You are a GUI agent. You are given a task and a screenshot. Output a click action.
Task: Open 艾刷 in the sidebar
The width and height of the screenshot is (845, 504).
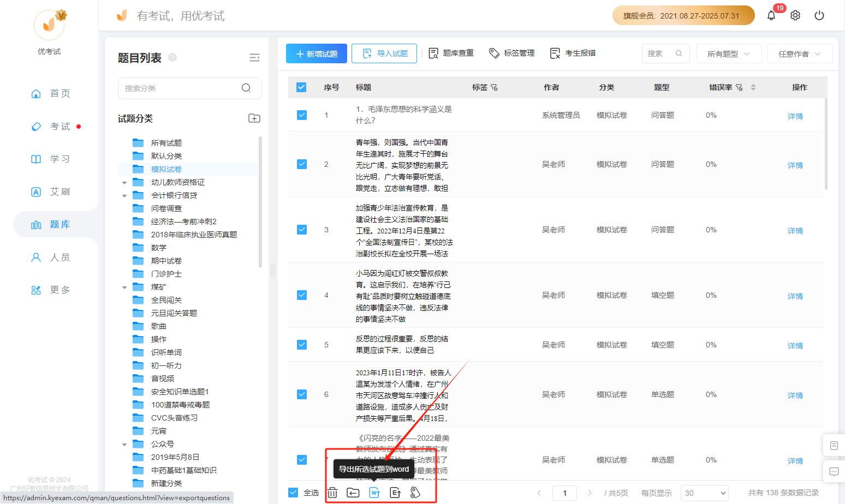[x=50, y=191]
